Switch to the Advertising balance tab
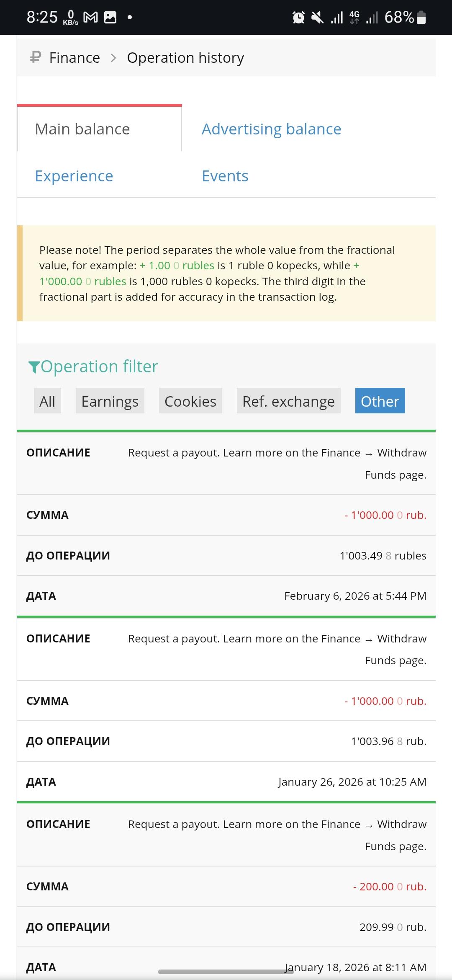 (271, 129)
